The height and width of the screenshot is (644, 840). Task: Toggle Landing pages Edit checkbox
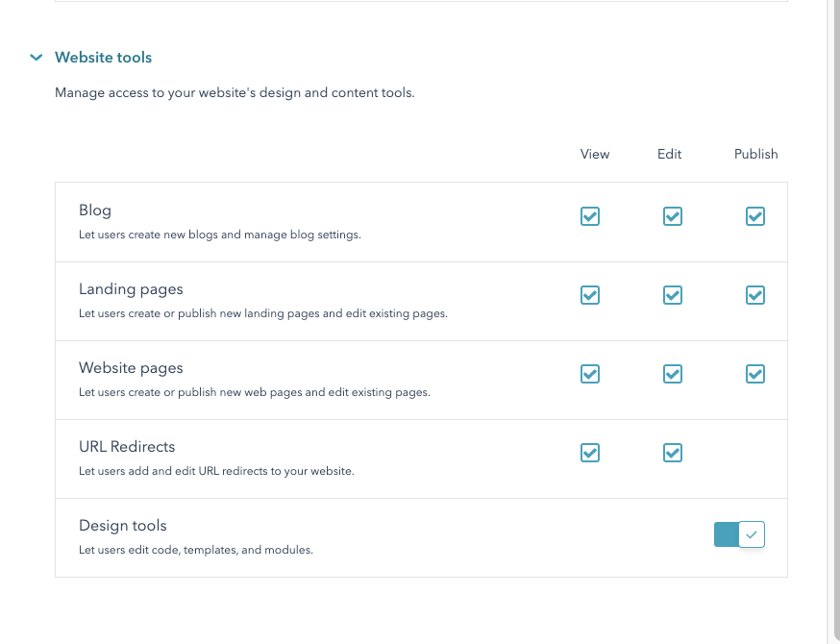(673, 295)
